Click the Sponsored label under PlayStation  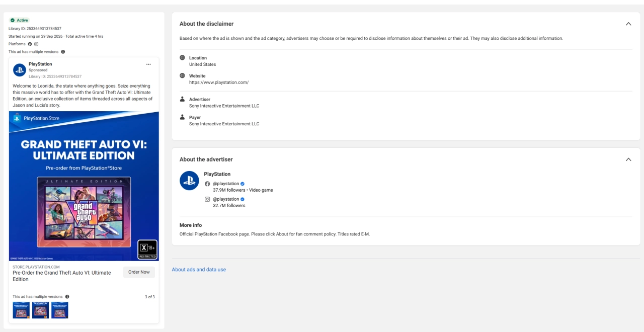(x=38, y=70)
